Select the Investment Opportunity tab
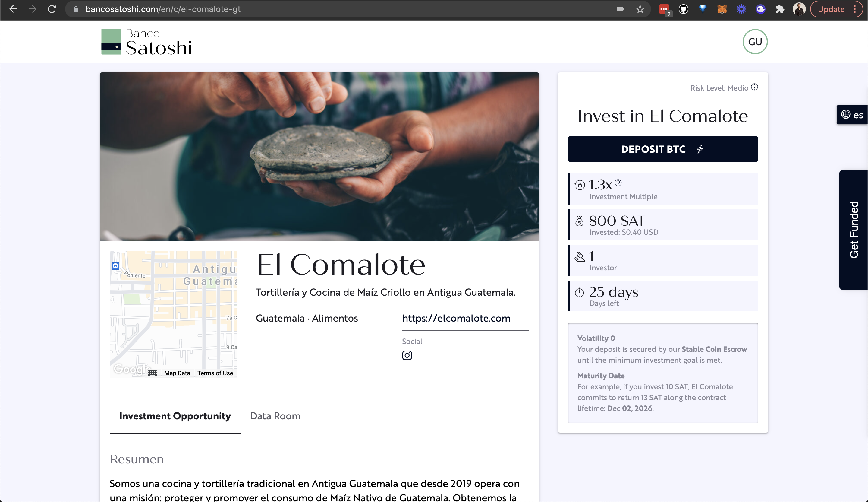 coord(175,416)
